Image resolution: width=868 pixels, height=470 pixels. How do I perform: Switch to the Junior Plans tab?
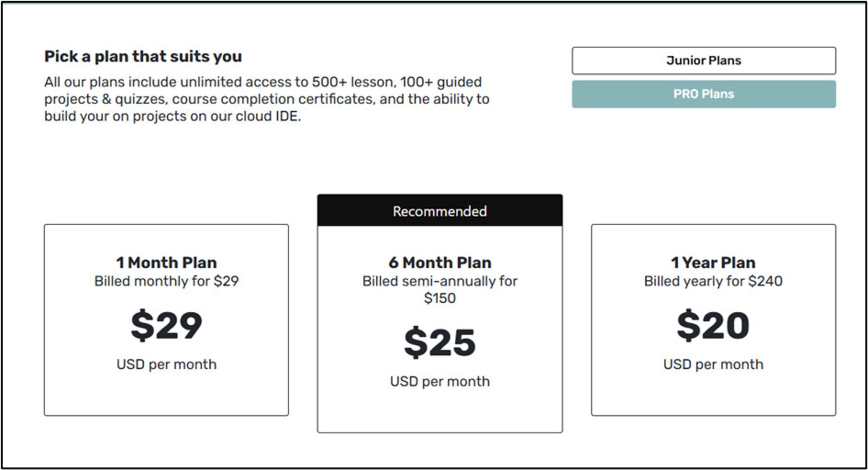point(704,61)
